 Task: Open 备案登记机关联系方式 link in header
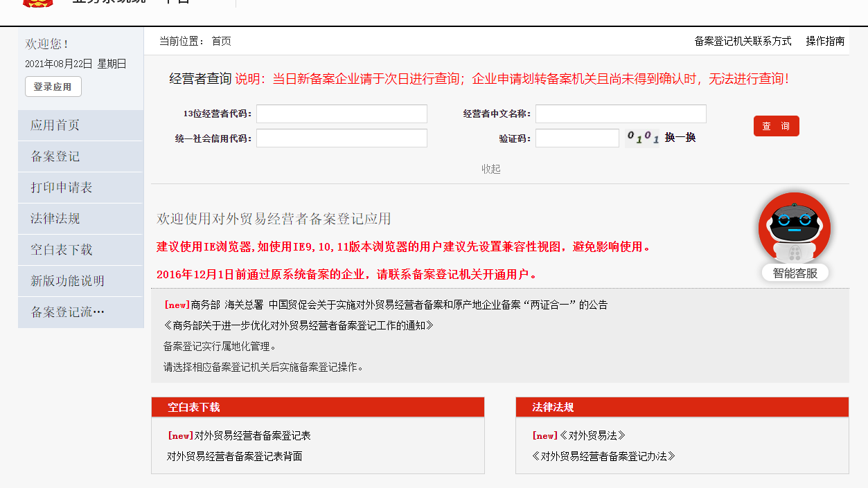pyautogui.click(x=743, y=41)
